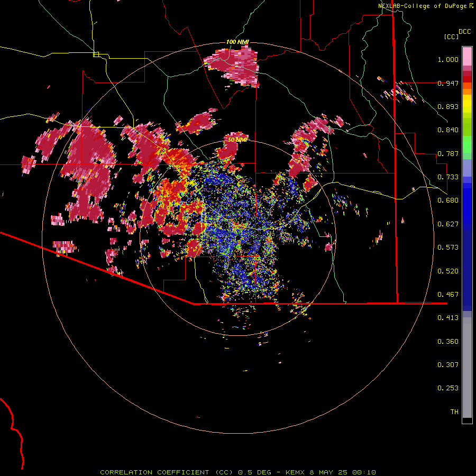Click the 0.893 color scale label
Viewport: 476px width, 476px height.
[x=448, y=106]
